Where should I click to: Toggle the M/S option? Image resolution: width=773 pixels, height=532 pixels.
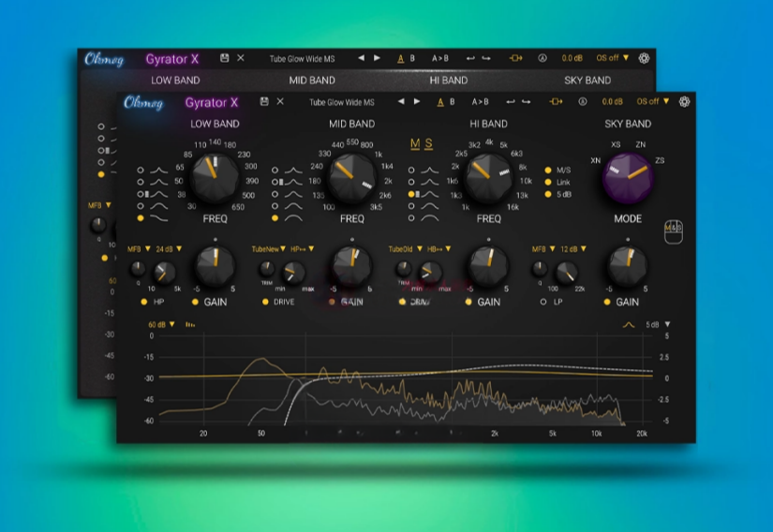(x=548, y=170)
